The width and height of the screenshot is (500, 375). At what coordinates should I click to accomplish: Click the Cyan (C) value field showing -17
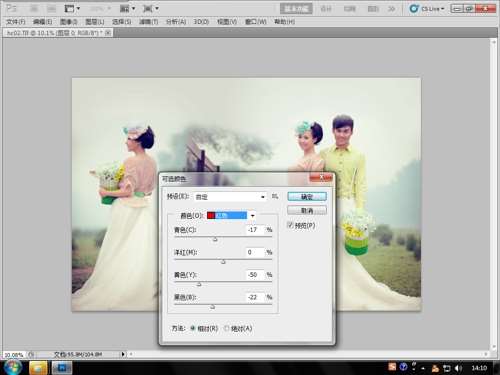click(x=255, y=230)
